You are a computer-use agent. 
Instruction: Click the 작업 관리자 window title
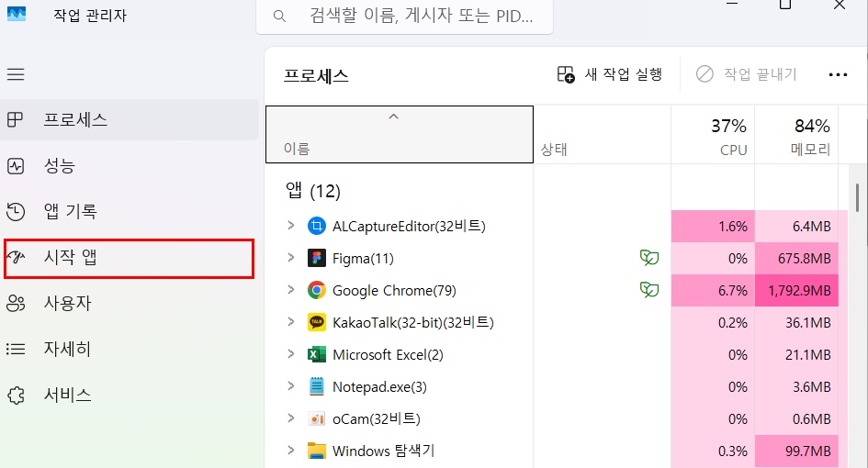[x=90, y=15]
